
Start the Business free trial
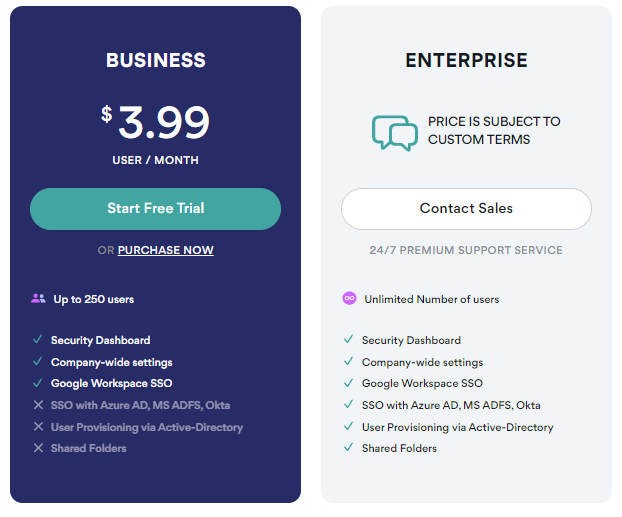156,209
